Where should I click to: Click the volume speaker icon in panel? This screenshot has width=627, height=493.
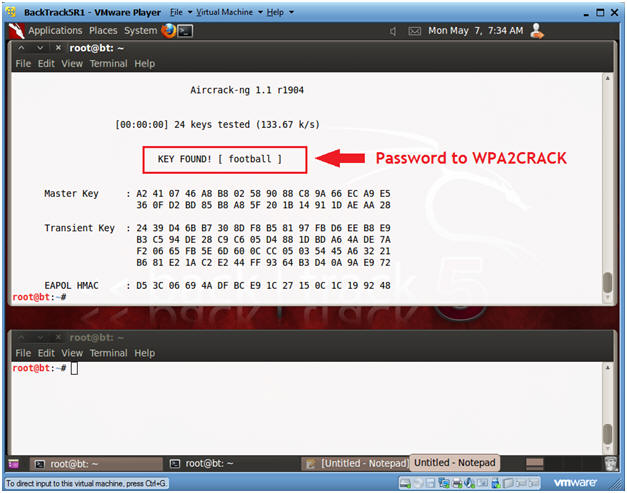[x=393, y=31]
